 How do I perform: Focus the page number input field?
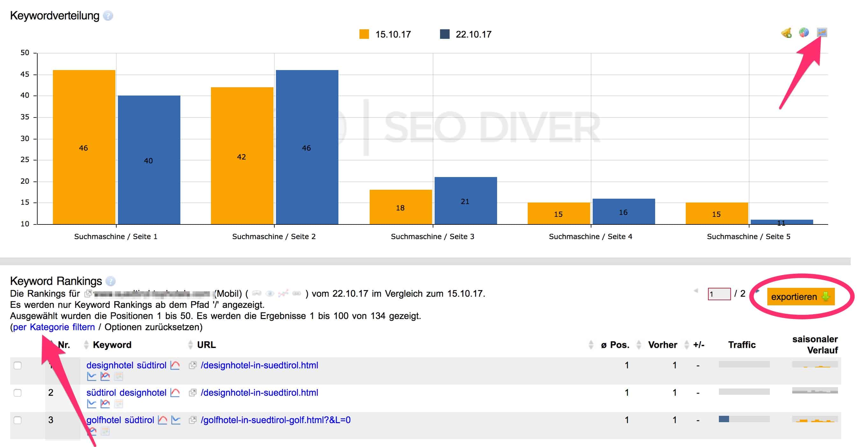(719, 294)
